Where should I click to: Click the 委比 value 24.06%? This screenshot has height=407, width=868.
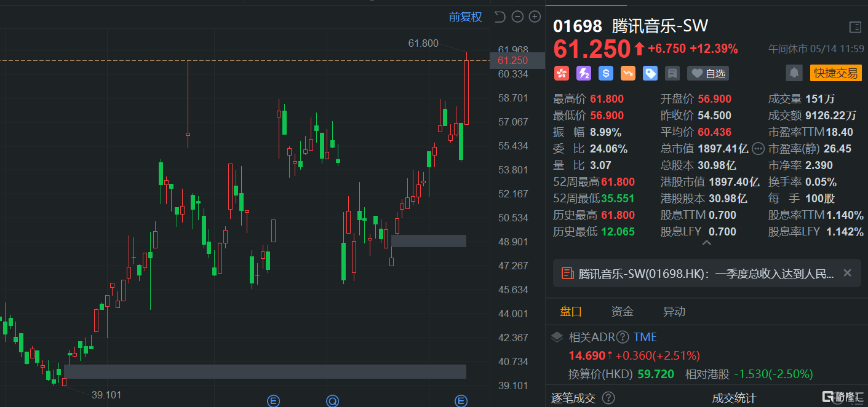(x=608, y=149)
